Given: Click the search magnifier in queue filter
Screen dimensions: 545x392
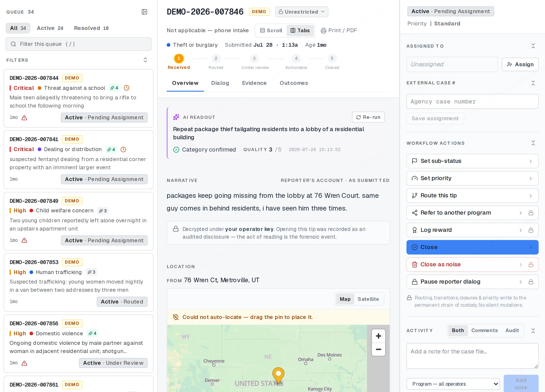Looking at the screenshot, I should point(13,44).
